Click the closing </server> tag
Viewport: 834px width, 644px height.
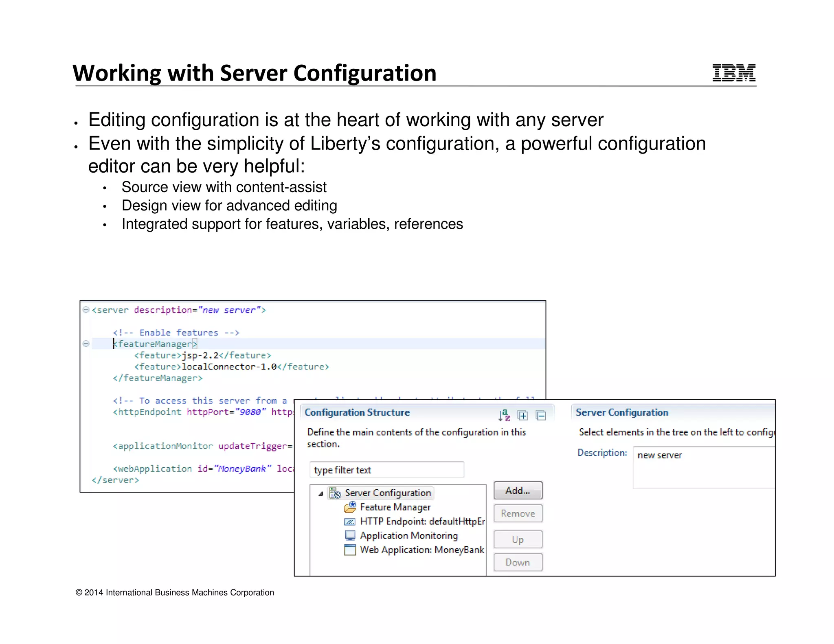[x=115, y=480]
